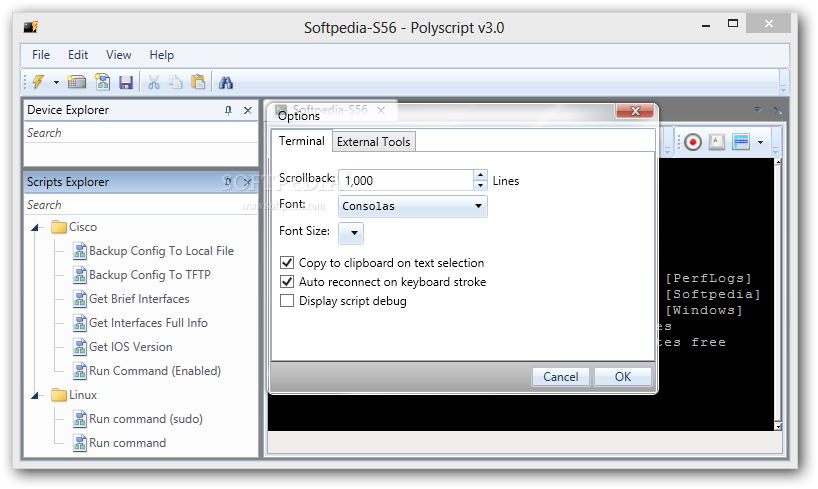Click the Linux folder icon
818x489 pixels.
pyautogui.click(x=59, y=395)
